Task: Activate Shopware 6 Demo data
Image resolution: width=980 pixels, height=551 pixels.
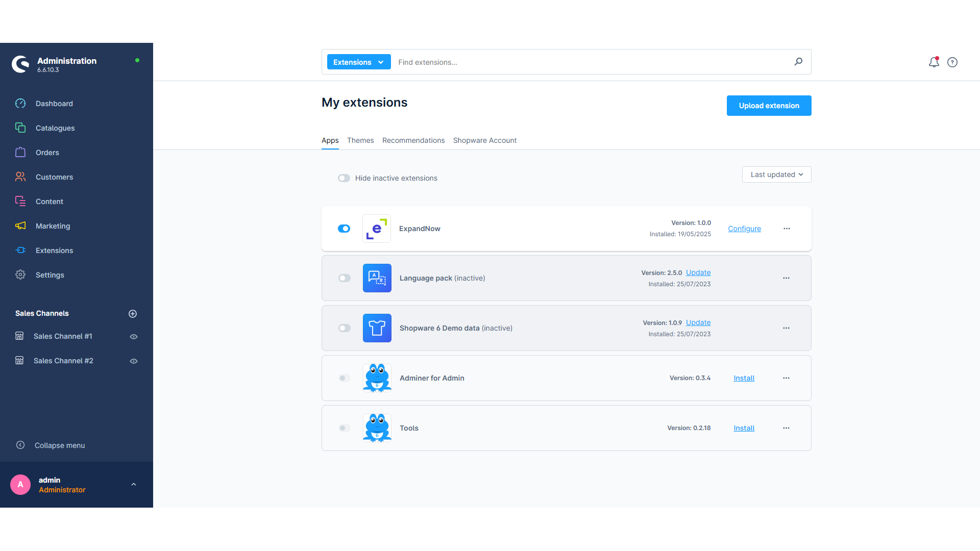Action: pyautogui.click(x=345, y=328)
